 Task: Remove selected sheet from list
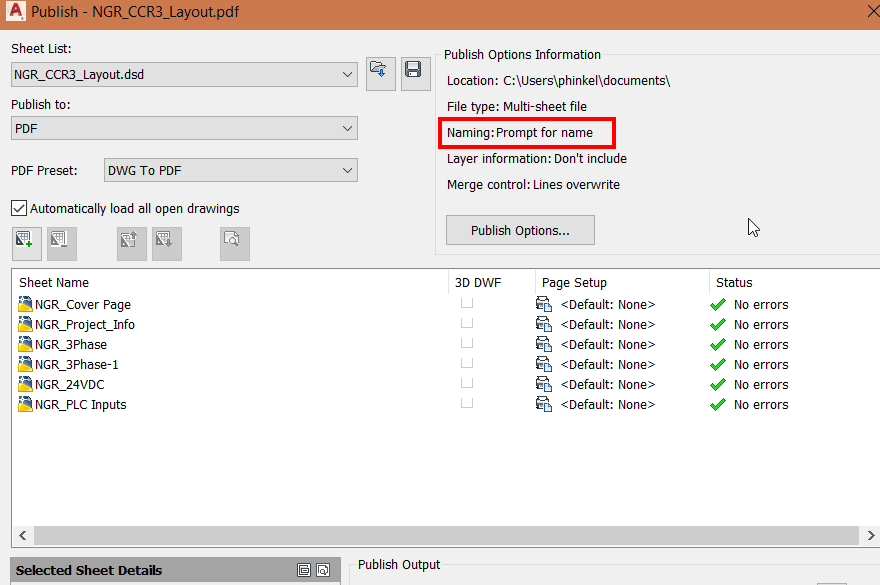click(x=61, y=243)
